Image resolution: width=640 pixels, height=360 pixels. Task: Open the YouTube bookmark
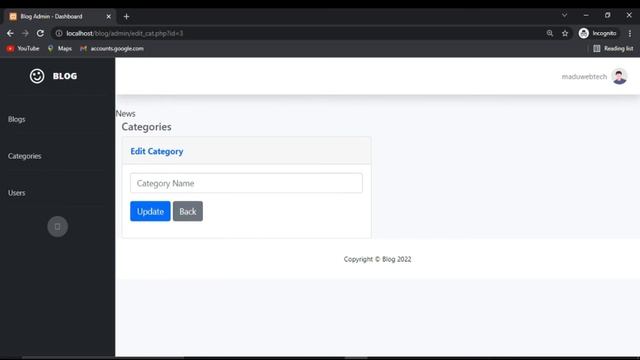coord(23,49)
